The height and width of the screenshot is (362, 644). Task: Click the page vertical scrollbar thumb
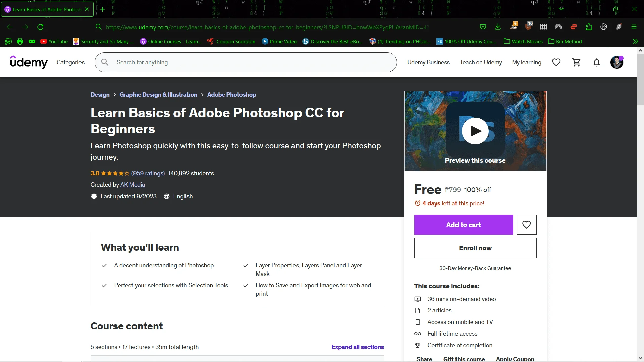(x=640, y=80)
